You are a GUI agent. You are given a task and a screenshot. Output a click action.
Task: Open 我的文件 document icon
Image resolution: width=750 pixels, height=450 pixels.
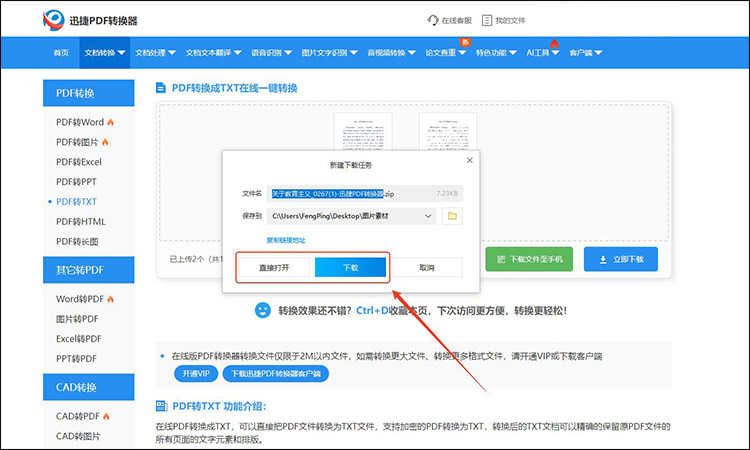[x=486, y=20]
